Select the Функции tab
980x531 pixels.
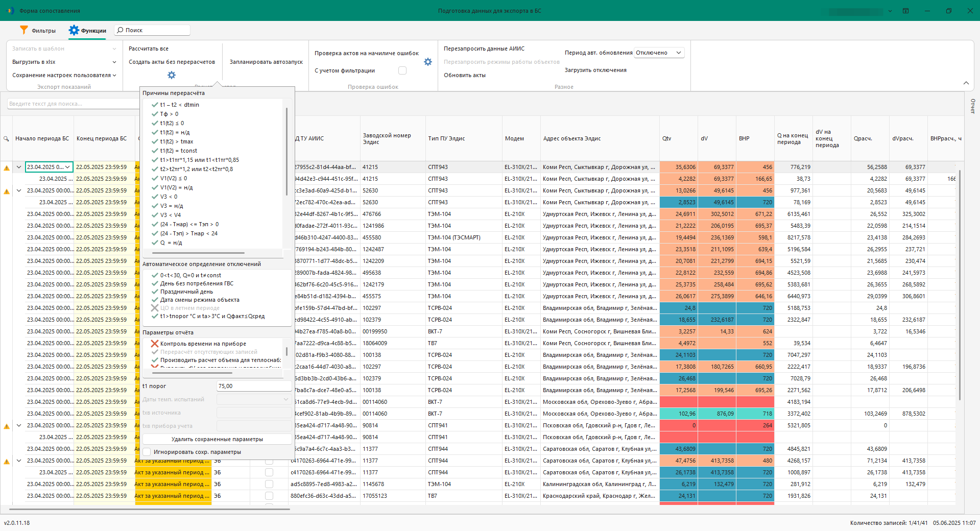click(x=88, y=31)
